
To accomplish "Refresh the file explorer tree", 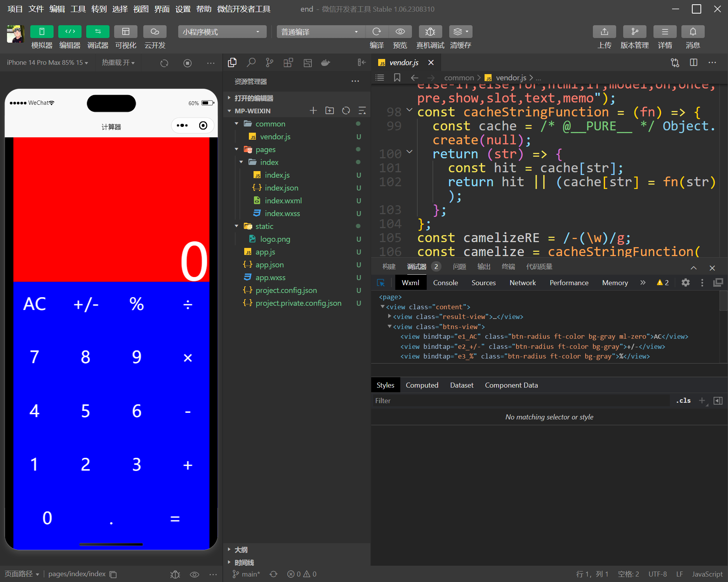I will [x=346, y=111].
